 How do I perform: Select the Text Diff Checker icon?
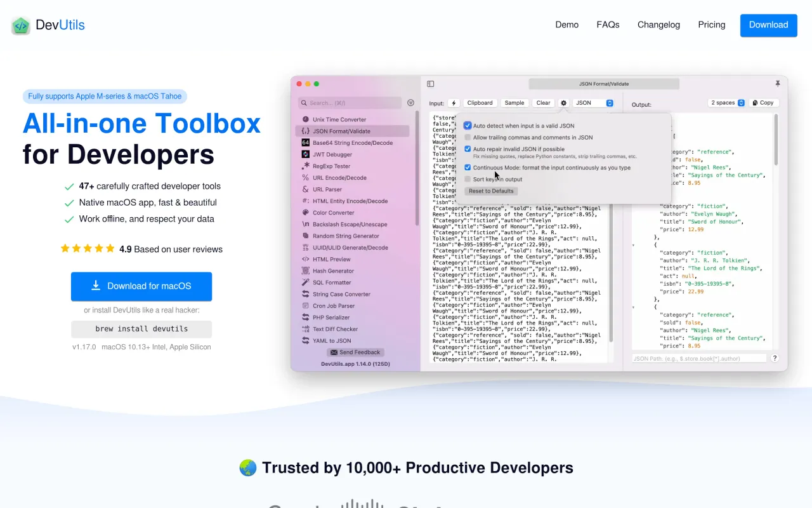(x=306, y=329)
